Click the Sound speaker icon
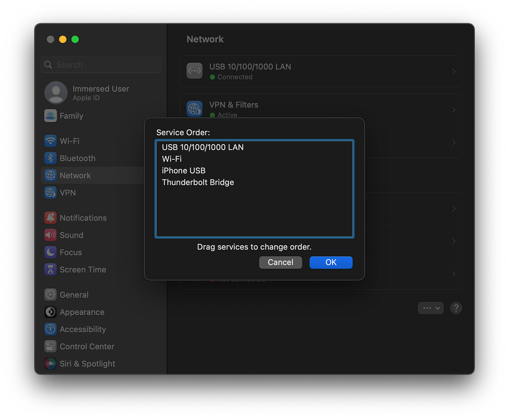The image size is (509, 420). pos(51,235)
